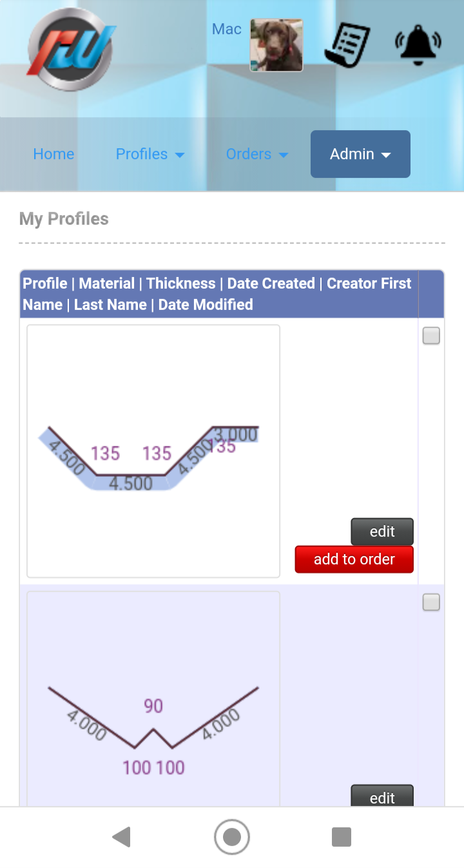Go to the Home page
The height and width of the screenshot is (868, 464).
coord(53,154)
